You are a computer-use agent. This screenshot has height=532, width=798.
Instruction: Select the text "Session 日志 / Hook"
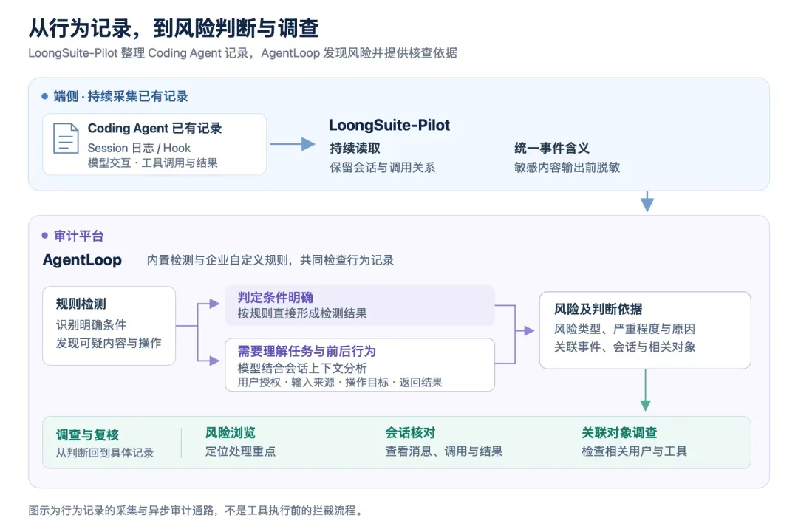[x=139, y=148]
